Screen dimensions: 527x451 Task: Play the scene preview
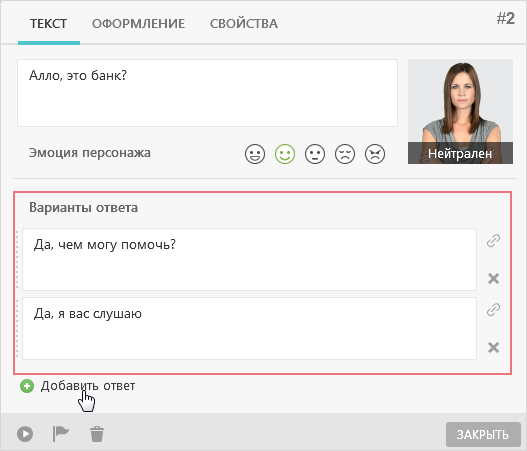click(x=25, y=434)
